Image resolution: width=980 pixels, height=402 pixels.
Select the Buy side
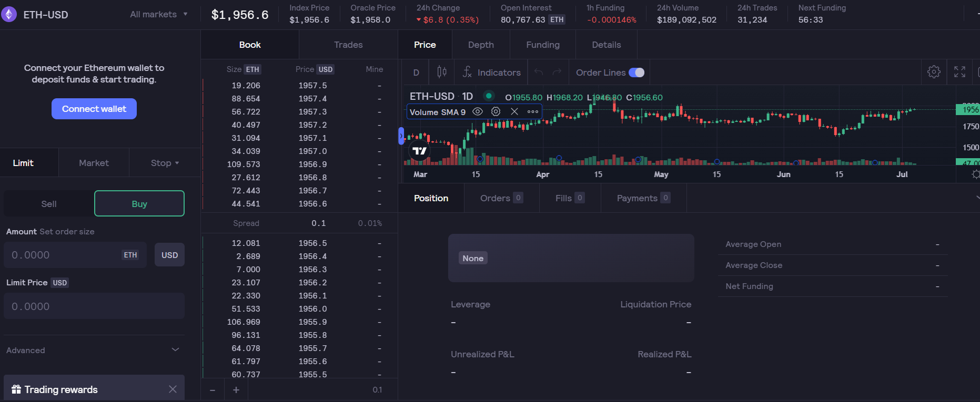coord(139,203)
